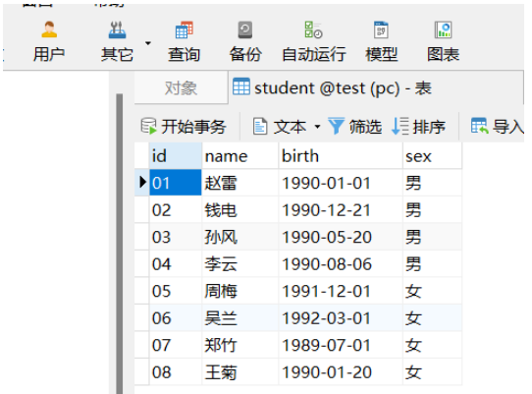Click the name cell 王菊
The width and height of the screenshot is (532, 394).
coord(239,372)
